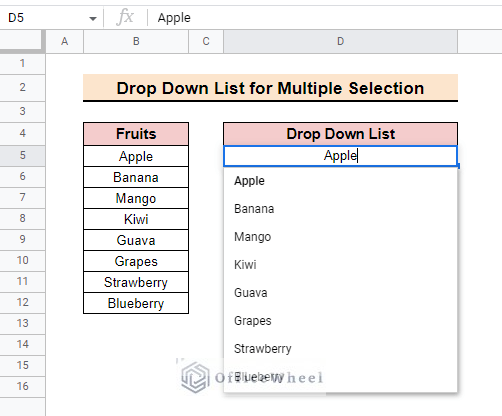The height and width of the screenshot is (416, 502).
Task: Click column D header
Action: point(340,41)
